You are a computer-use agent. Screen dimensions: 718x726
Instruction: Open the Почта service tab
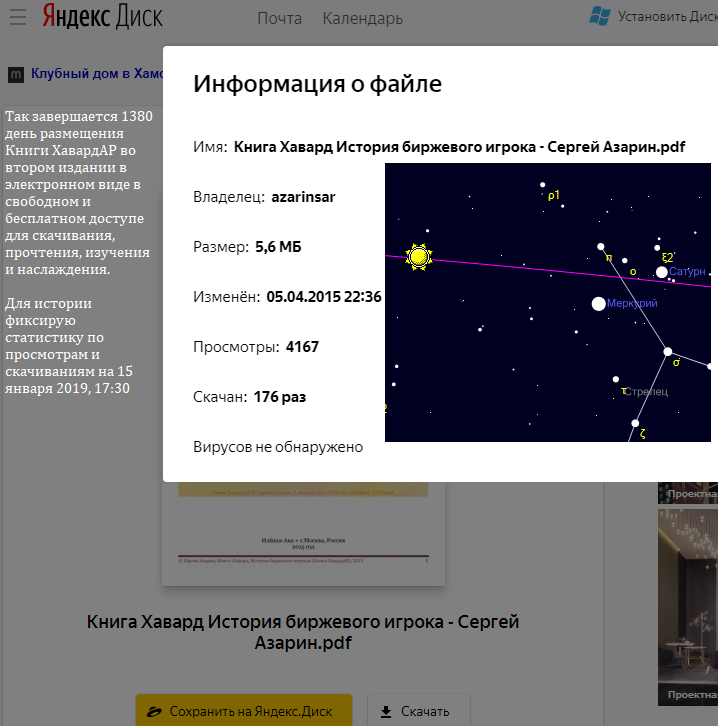point(279,19)
